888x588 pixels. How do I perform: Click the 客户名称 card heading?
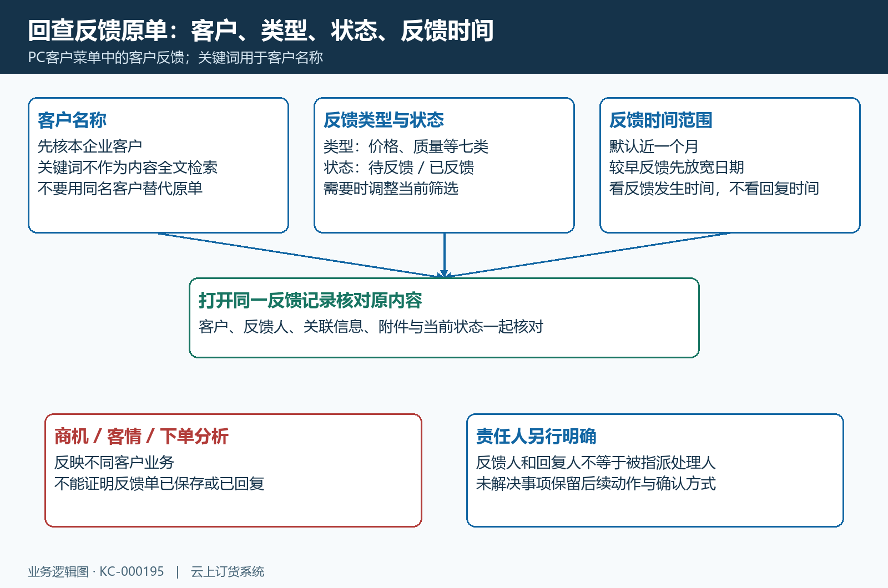(72, 120)
